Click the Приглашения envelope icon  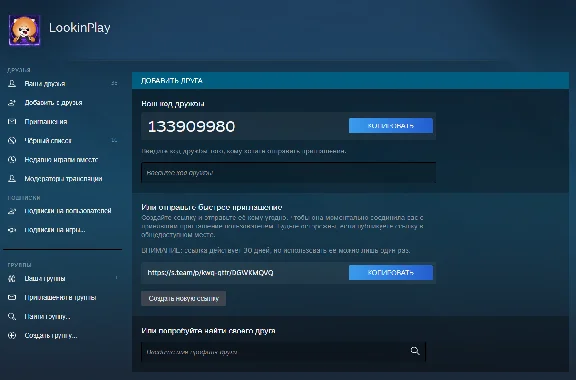[x=12, y=121]
